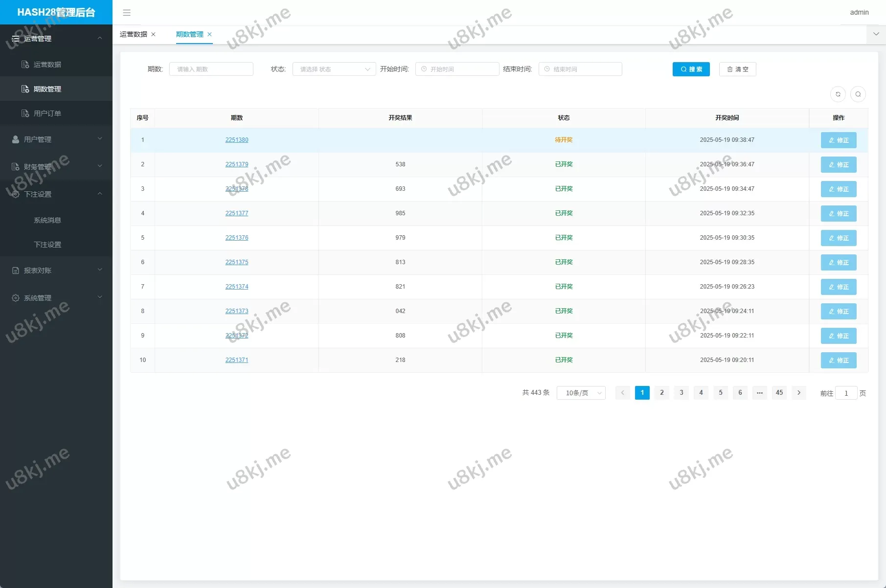Image resolution: width=886 pixels, height=588 pixels.
Task: Close the 运营数据 tab
Action: click(x=154, y=34)
